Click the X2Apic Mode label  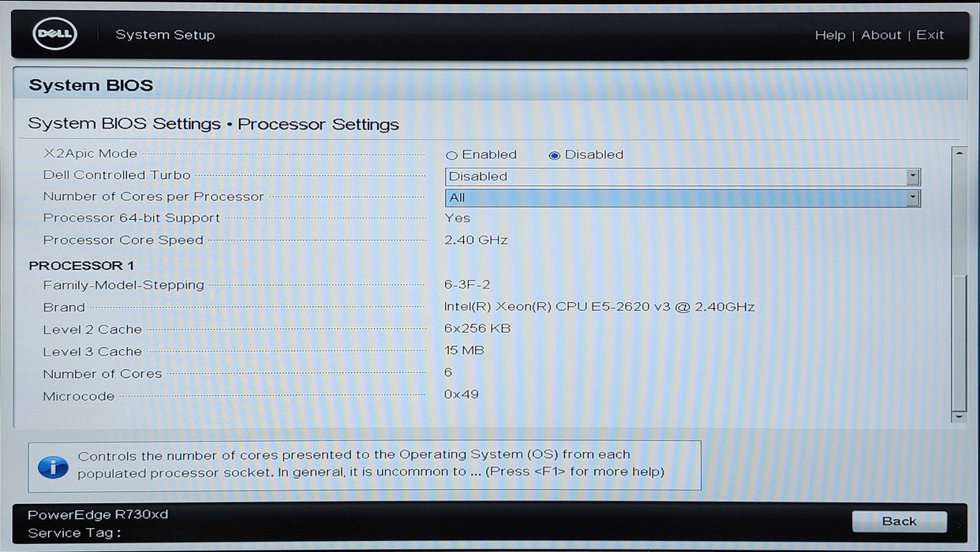[x=90, y=154]
